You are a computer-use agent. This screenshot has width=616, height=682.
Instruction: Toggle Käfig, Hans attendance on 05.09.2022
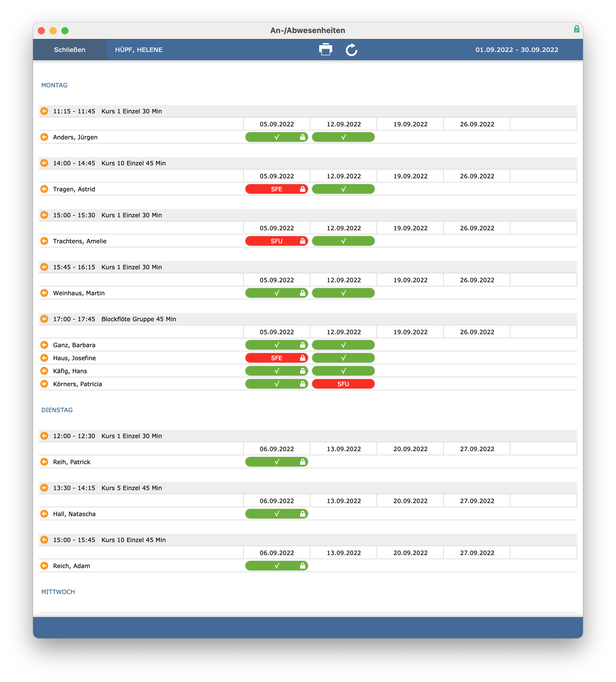click(x=276, y=371)
